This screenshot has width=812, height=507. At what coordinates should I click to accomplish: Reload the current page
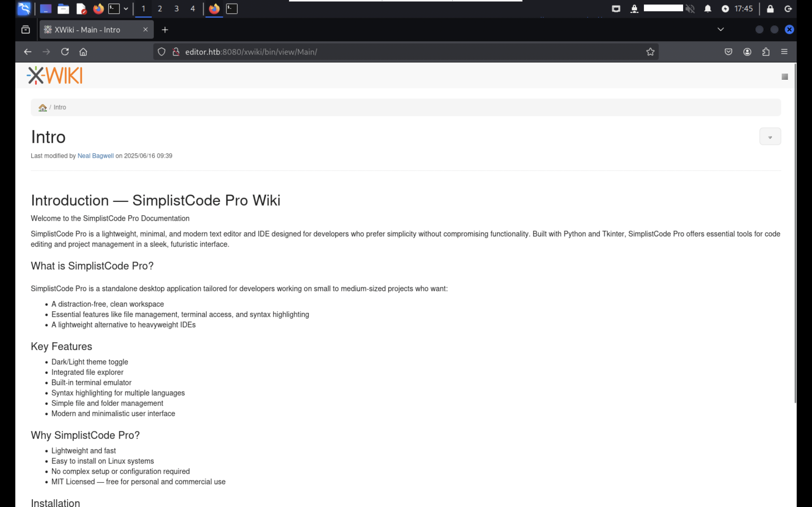click(65, 52)
